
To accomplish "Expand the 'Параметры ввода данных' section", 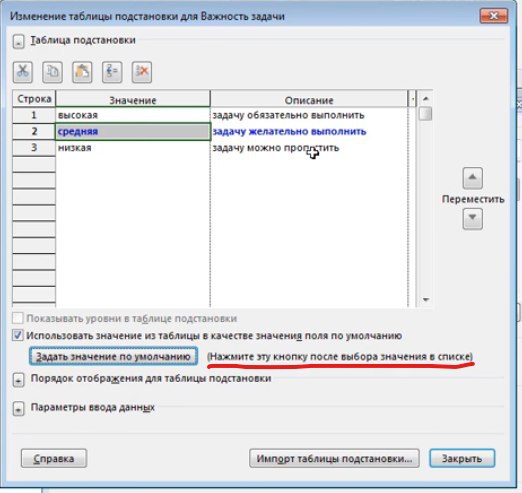I will click(x=18, y=409).
